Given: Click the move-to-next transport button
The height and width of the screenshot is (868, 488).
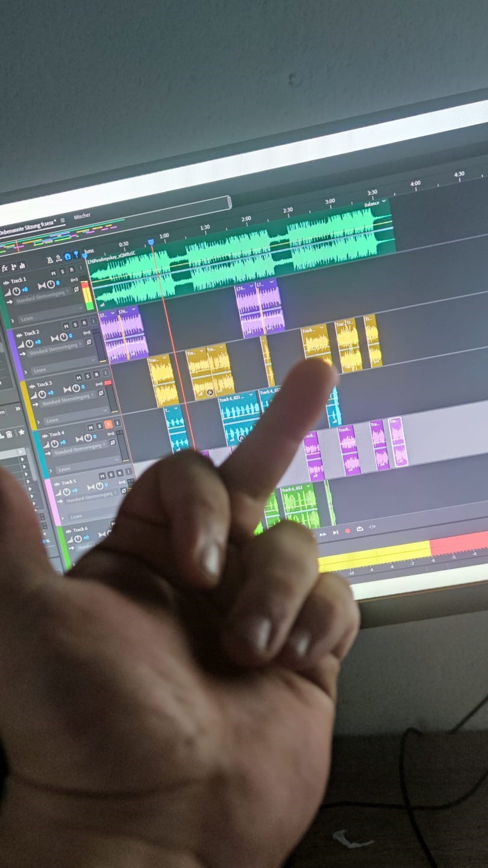Looking at the screenshot, I should [336, 533].
